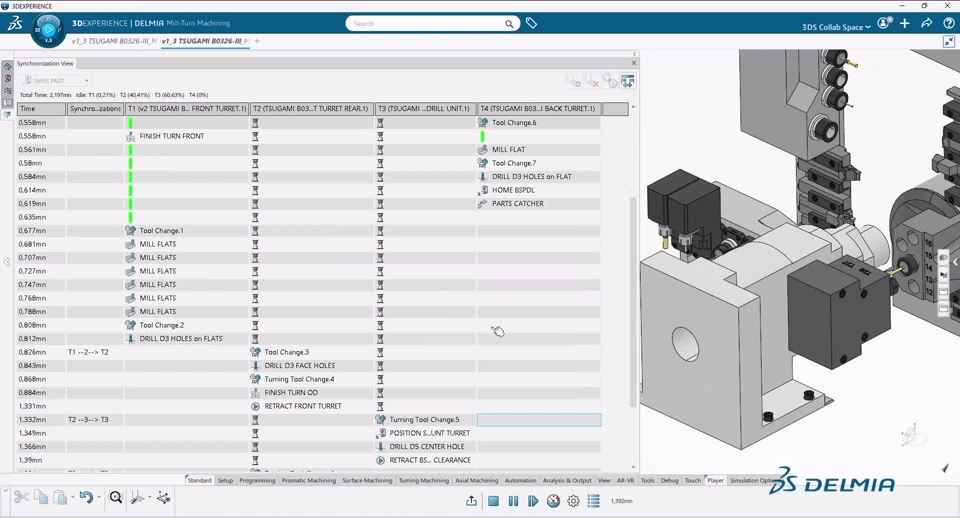
Task: Step forward in the simulation
Action: [x=533, y=501]
